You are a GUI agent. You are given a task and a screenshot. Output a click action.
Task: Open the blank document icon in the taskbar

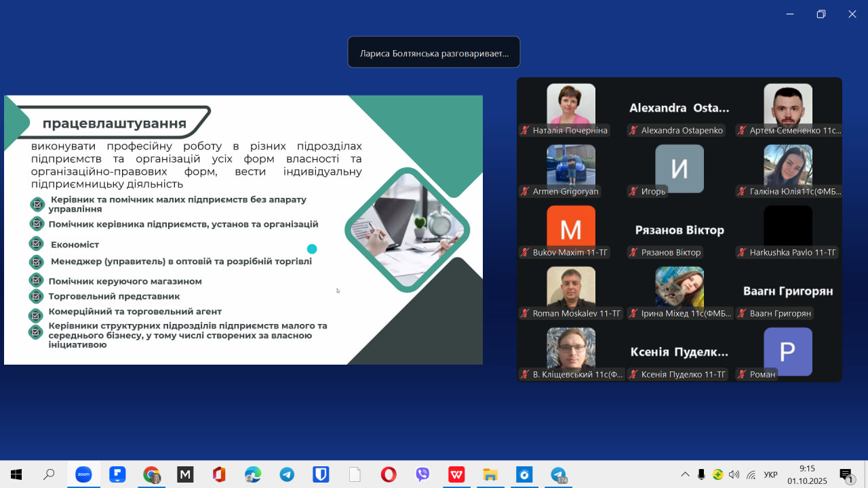tap(355, 474)
